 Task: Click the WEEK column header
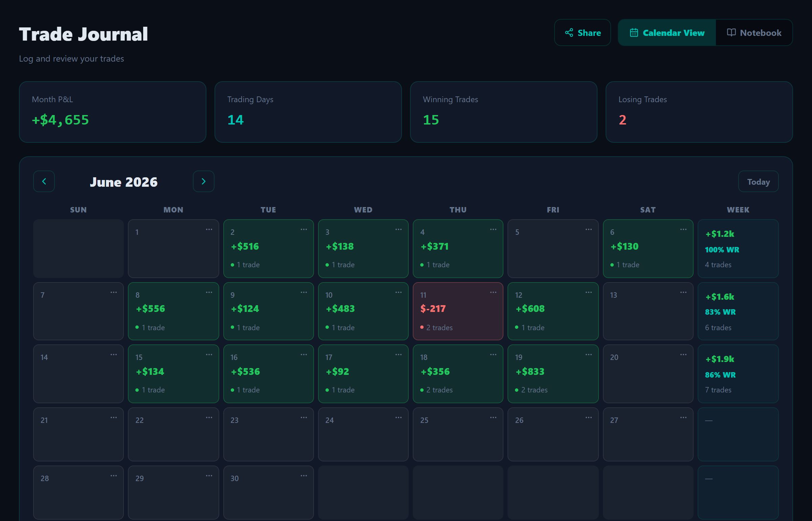tap(738, 210)
